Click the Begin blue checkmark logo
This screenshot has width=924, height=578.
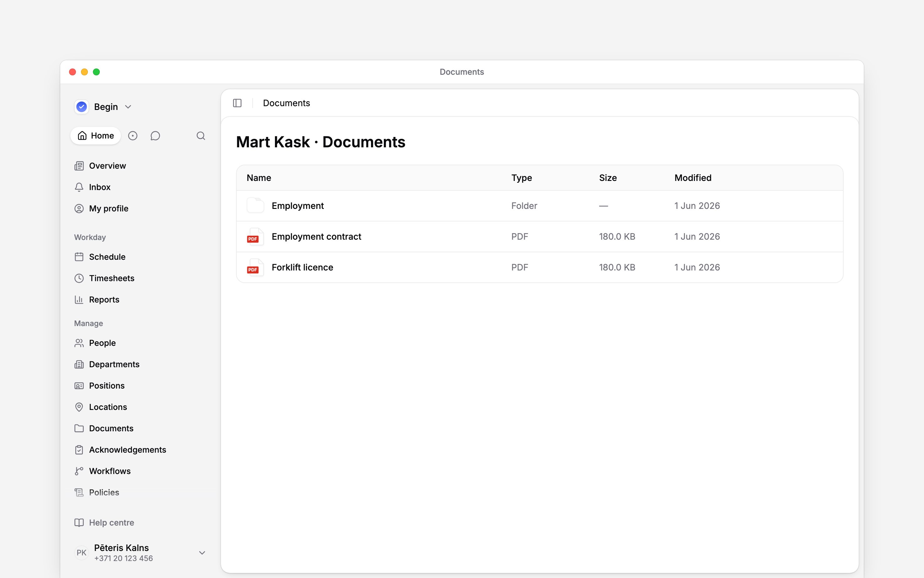[x=81, y=107]
